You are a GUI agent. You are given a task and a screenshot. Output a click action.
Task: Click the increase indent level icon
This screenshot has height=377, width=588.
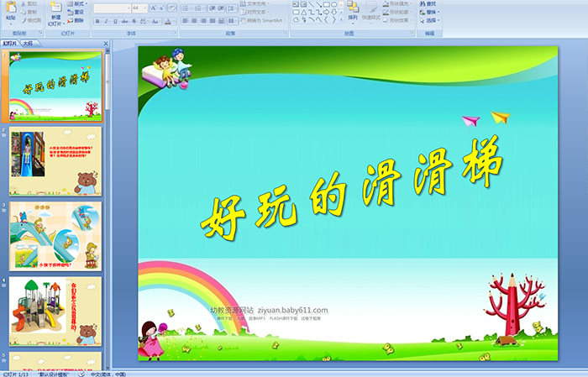coord(221,8)
